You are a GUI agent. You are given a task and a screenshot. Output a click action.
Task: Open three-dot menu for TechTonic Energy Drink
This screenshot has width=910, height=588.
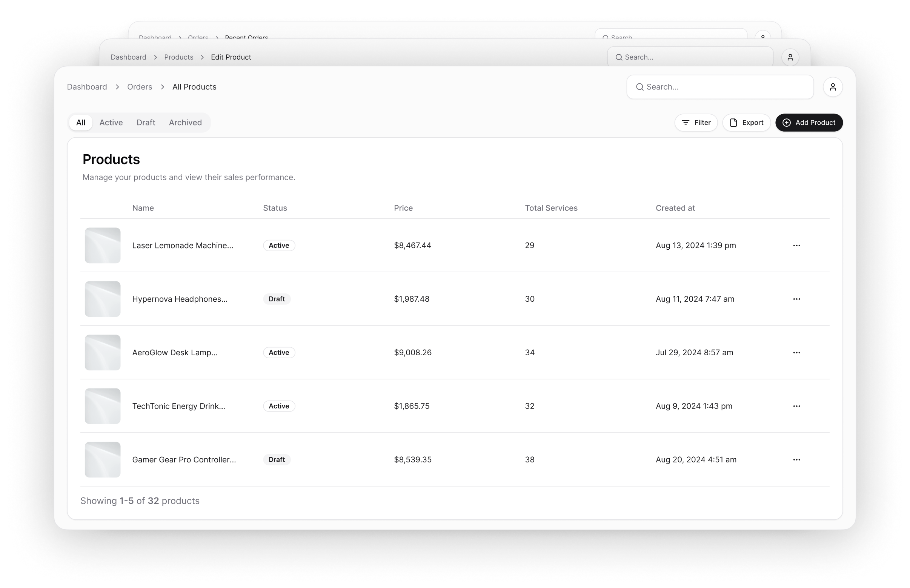pos(796,406)
